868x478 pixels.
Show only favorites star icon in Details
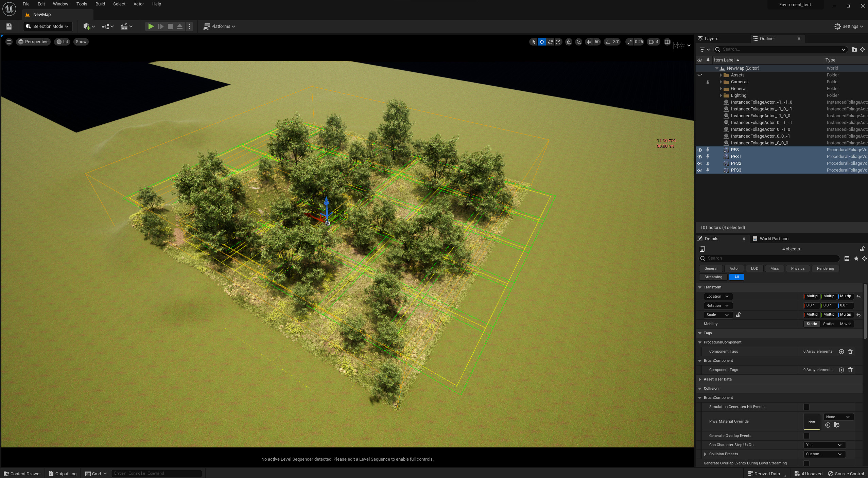pyautogui.click(x=856, y=259)
